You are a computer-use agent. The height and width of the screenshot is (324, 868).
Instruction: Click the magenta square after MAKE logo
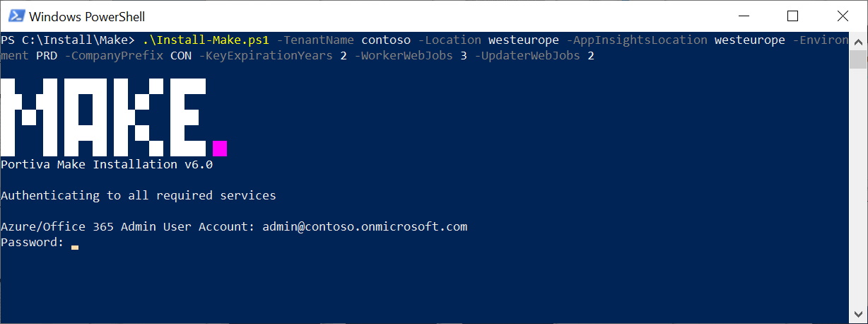(219, 148)
